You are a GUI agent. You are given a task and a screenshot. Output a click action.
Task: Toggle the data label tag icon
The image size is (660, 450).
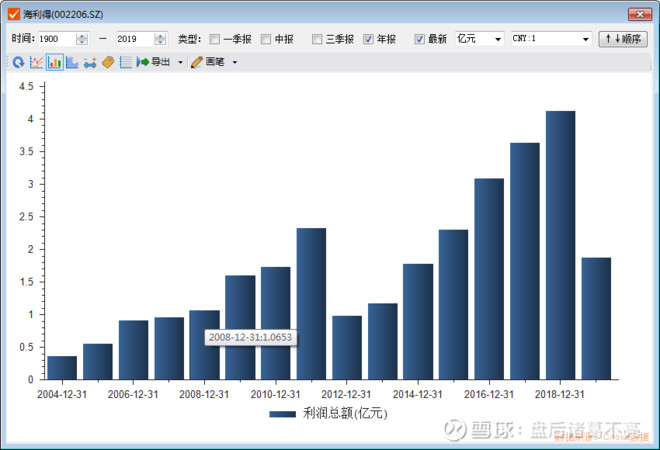tap(108, 62)
